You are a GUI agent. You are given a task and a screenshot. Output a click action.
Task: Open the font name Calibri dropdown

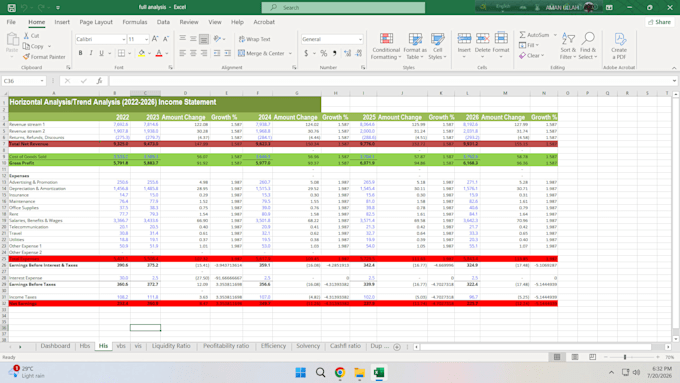124,39
